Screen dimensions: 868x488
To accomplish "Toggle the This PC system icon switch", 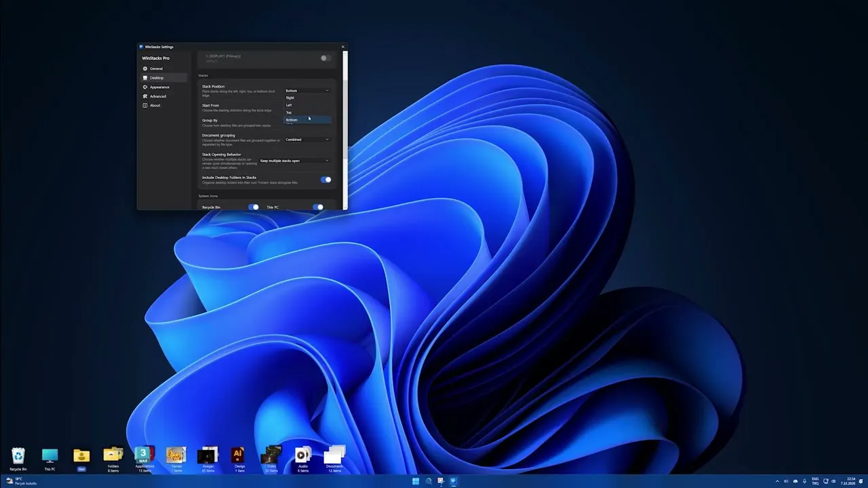I will 317,207.
